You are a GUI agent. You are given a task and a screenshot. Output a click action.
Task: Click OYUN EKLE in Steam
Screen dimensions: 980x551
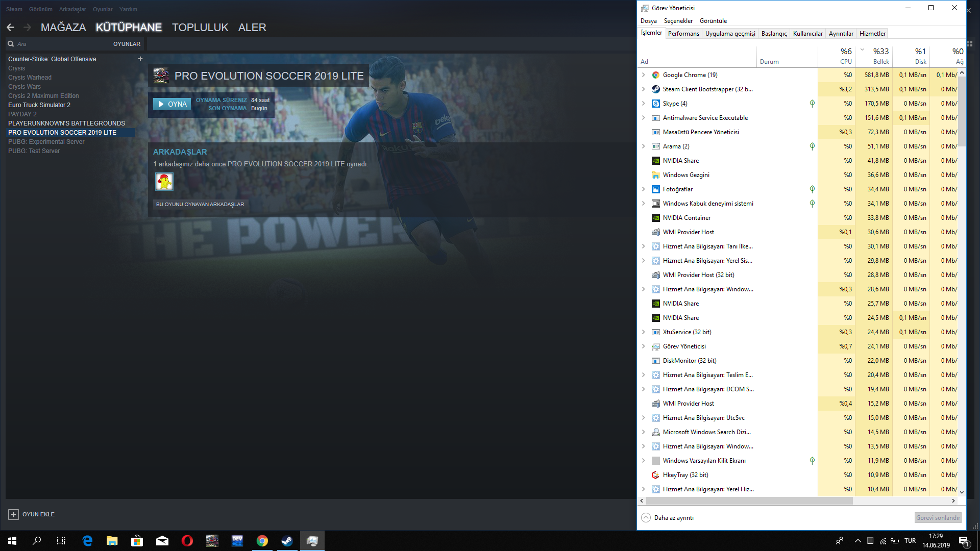(32, 514)
